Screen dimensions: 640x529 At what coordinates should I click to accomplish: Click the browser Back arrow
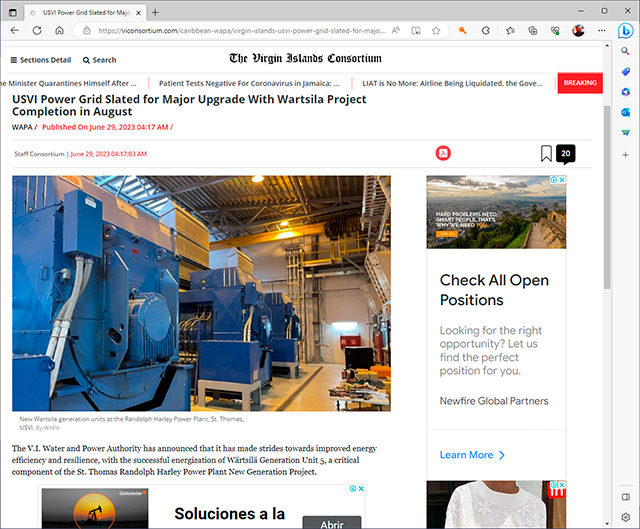click(15, 31)
